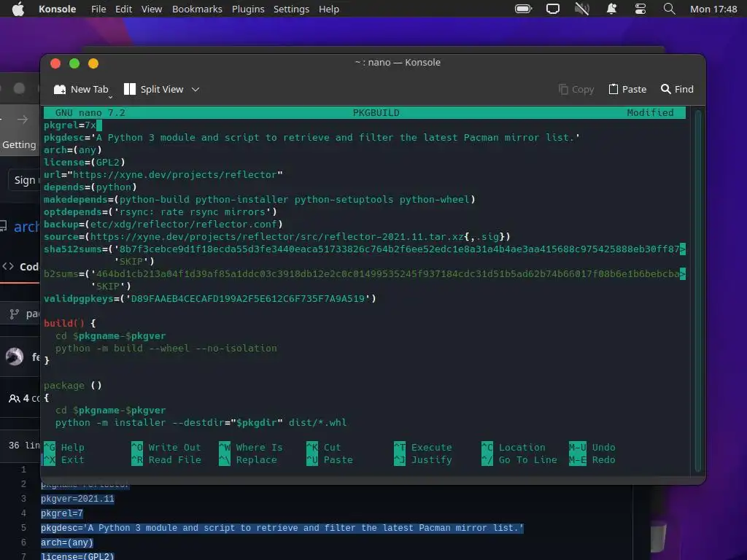
Task: Click the Paste toolbar button
Action: [x=627, y=89]
